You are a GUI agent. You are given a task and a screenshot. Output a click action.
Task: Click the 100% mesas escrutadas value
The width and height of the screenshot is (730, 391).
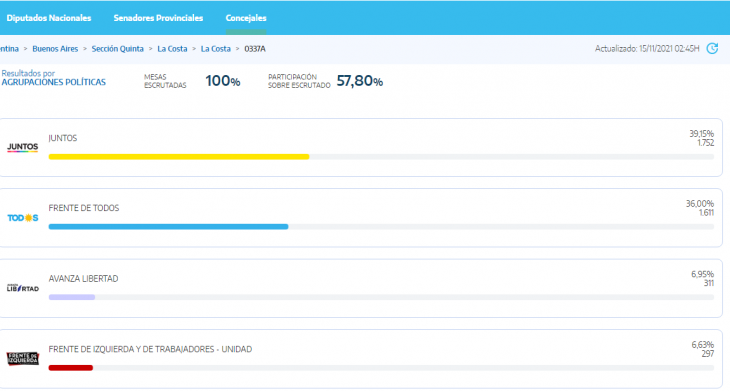pyautogui.click(x=223, y=81)
